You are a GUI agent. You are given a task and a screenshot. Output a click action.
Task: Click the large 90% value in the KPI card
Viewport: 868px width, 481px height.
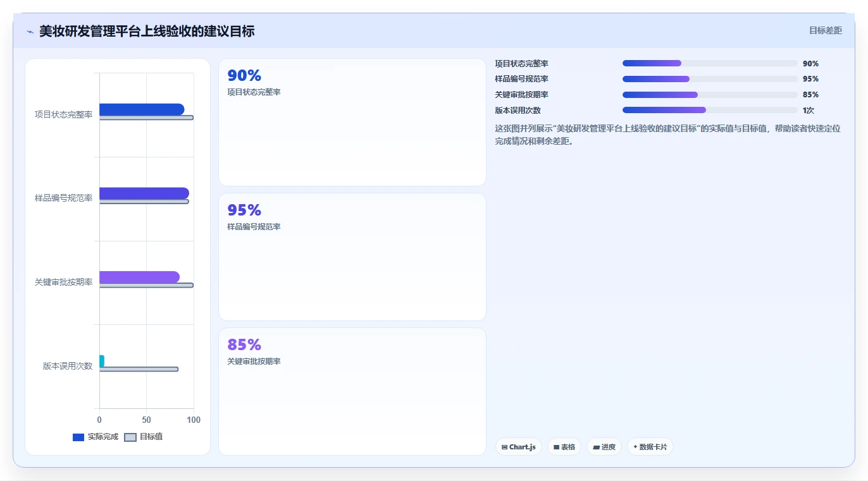(x=244, y=76)
